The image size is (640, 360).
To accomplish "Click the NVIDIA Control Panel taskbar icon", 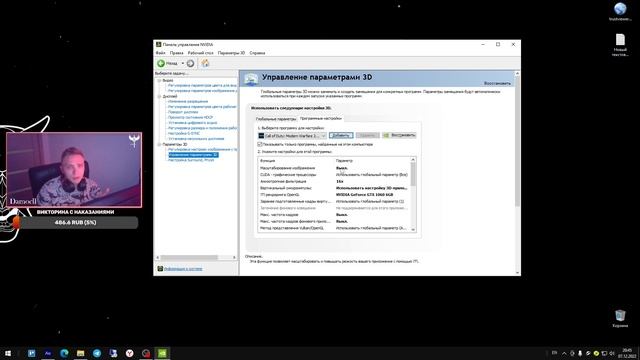I will click(x=162, y=353).
